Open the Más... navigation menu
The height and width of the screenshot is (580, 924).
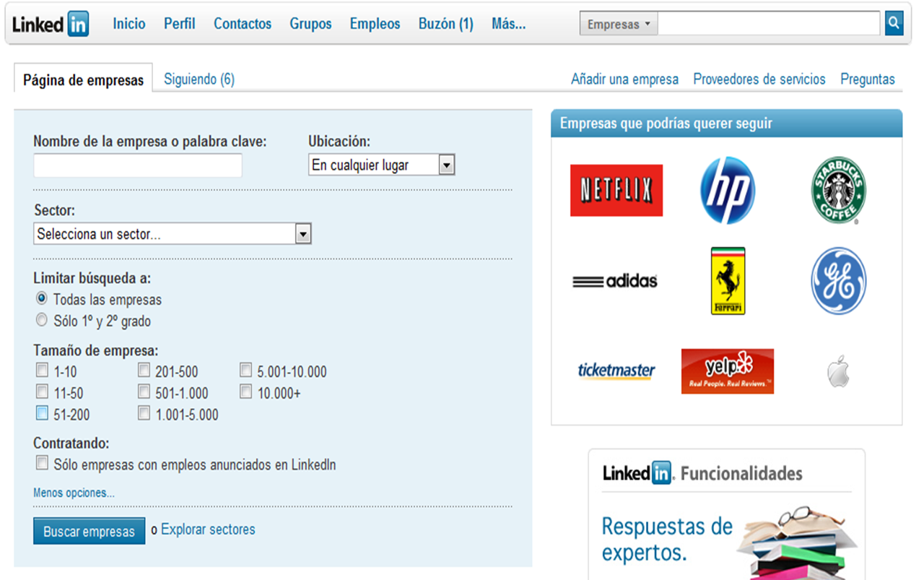click(x=508, y=24)
